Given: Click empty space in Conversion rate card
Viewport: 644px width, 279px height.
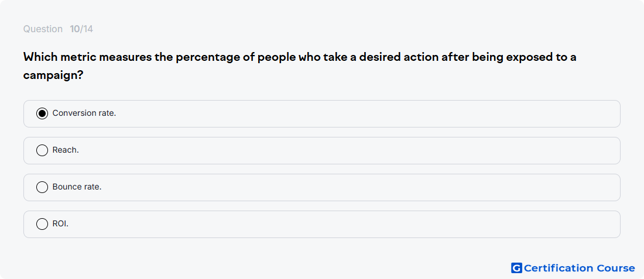Looking at the screenshot, I should (369, 113).
